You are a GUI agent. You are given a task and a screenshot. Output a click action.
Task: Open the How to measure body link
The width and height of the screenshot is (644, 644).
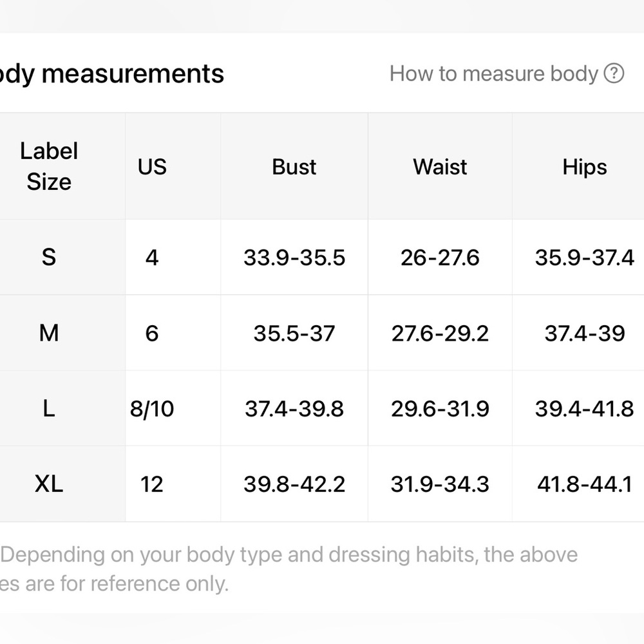click(x=494, y=73)
